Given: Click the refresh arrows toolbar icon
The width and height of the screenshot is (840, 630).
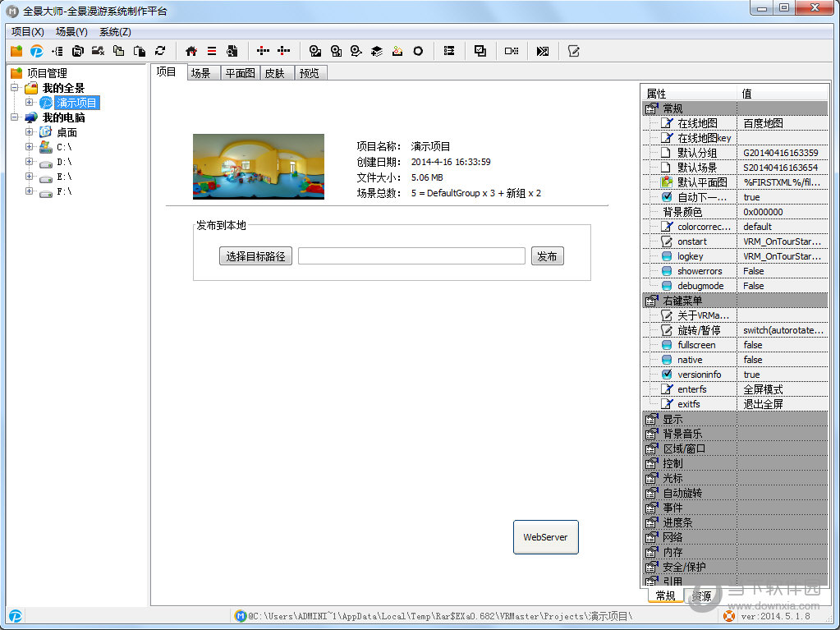Looking at the screenshot, I should pyautogui.click(x=160, y=51).
